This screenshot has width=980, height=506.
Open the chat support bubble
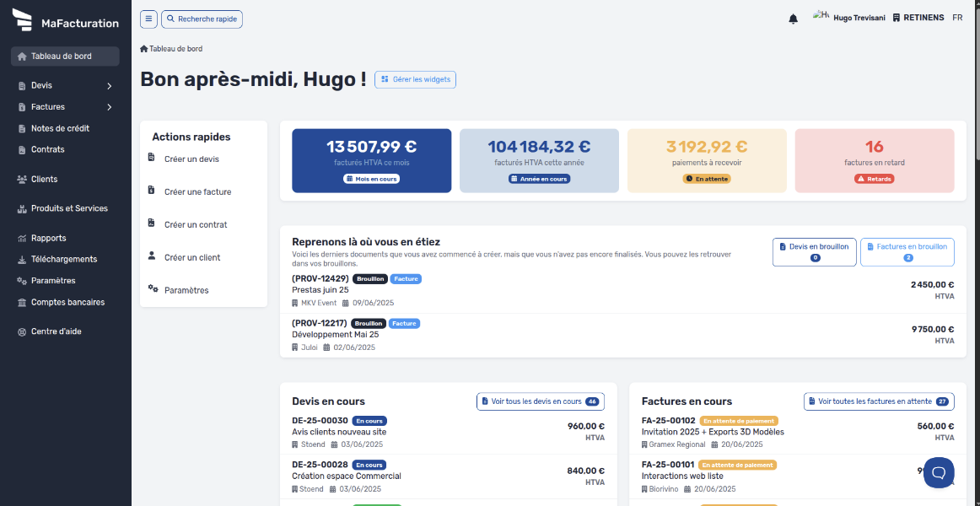click(x=939, y=473)
